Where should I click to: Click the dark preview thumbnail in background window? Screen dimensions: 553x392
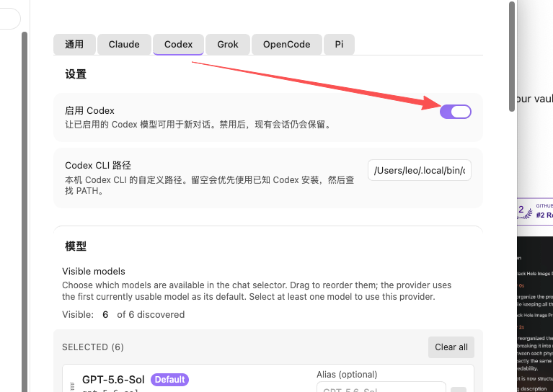[x=535, y=314]
